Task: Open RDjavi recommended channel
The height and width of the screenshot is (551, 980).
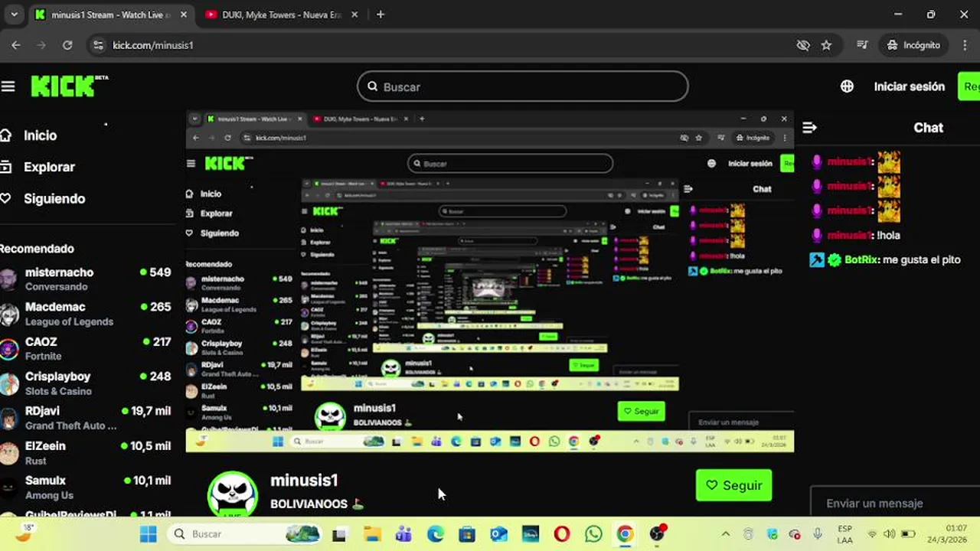Action: tap(86, 418)
